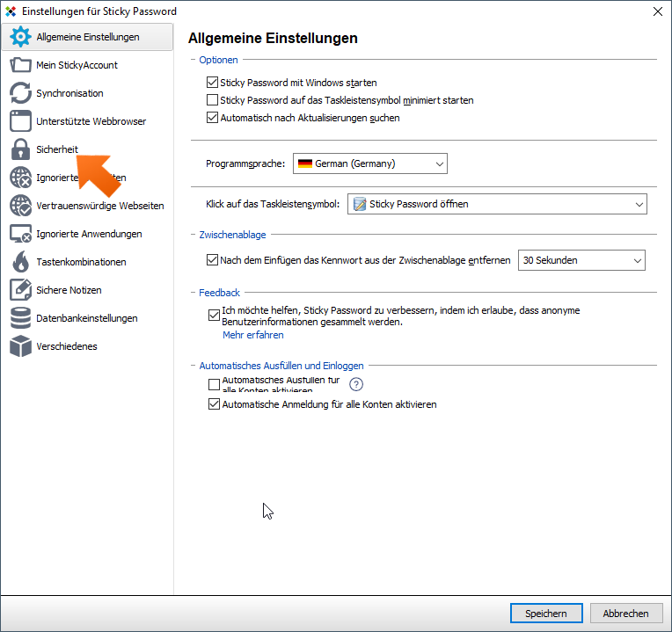Image resolution: width=672 pixels, height=632 pixels.
Task: Click the padlock icon for Sicherheit
Action: click(20, 149)
